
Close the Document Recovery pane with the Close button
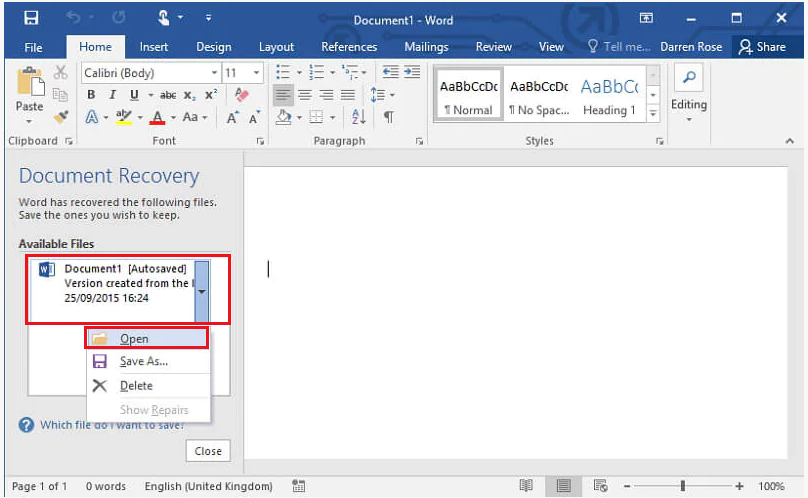point(208,451)
